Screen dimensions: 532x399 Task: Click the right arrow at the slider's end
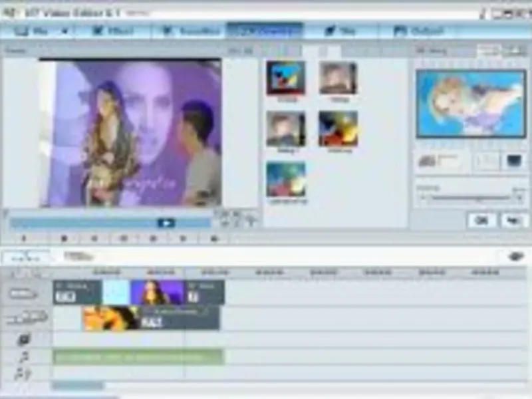pyautogui.click(x=519, y=198)
